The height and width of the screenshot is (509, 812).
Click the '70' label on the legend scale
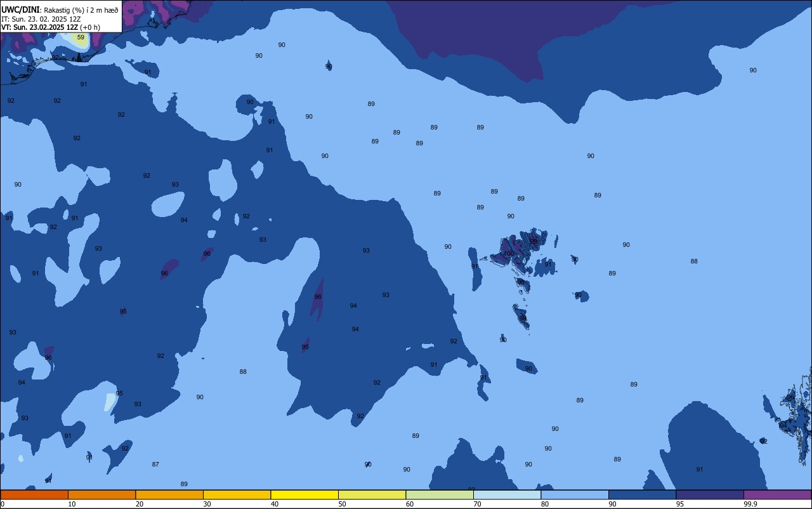click(477, 504)
